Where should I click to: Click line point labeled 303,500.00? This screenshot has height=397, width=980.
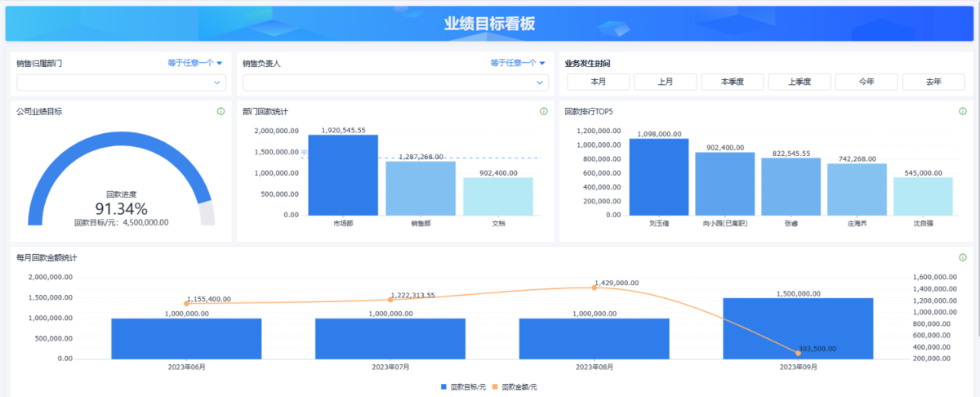click(798, 353)
